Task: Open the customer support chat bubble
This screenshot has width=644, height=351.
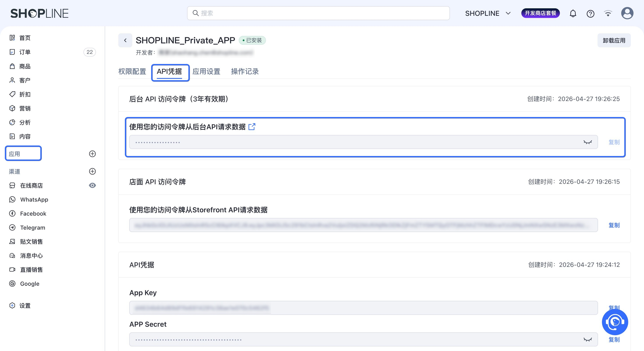Action: [x=615, y=322]
